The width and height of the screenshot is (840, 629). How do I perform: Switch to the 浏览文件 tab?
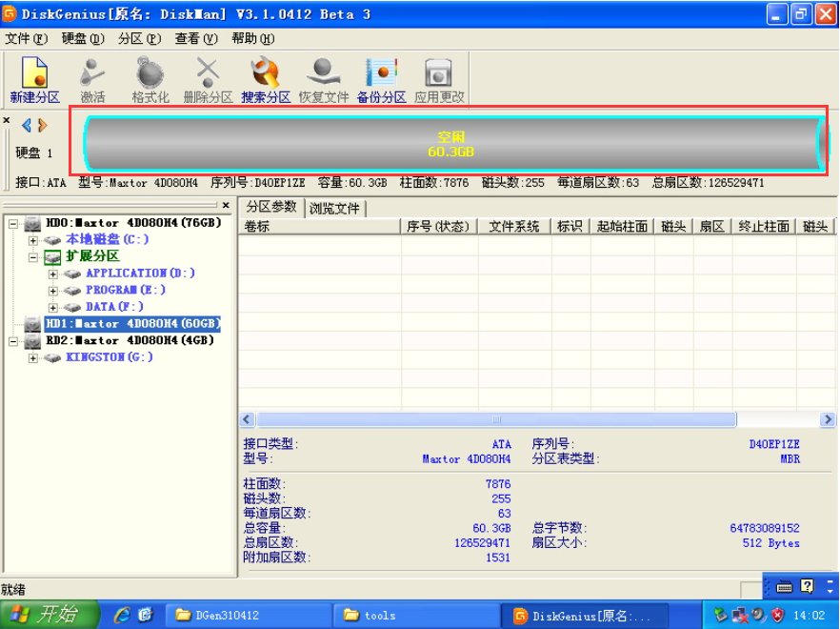335,207
